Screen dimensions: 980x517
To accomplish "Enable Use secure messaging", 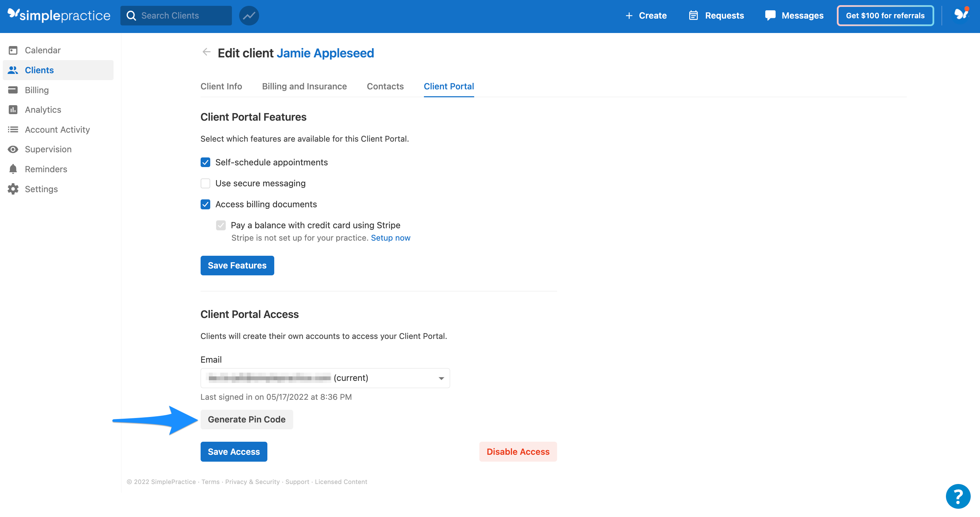I will (205, 183).
